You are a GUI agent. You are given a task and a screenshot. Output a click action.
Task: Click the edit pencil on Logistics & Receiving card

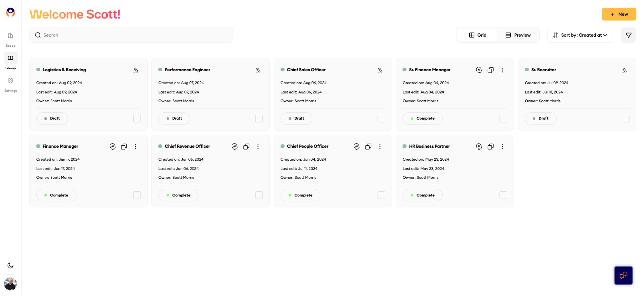[x=136, y=70]
